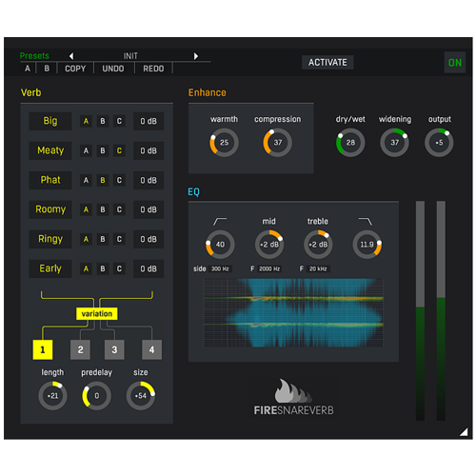476x476 pixels.
Task: Select variant B for Phat
Action: pyautogui.click(x=103, y=180)
